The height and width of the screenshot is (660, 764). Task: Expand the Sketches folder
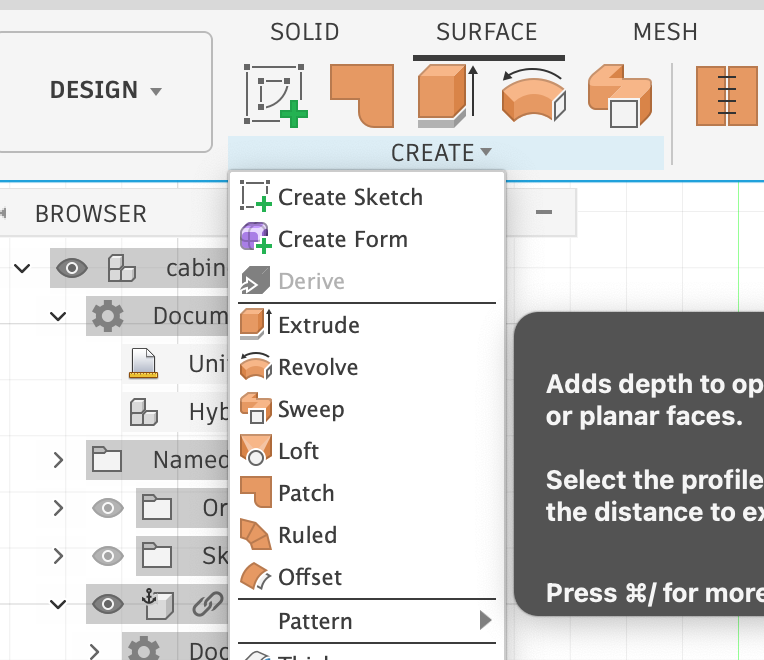[58, 556]
